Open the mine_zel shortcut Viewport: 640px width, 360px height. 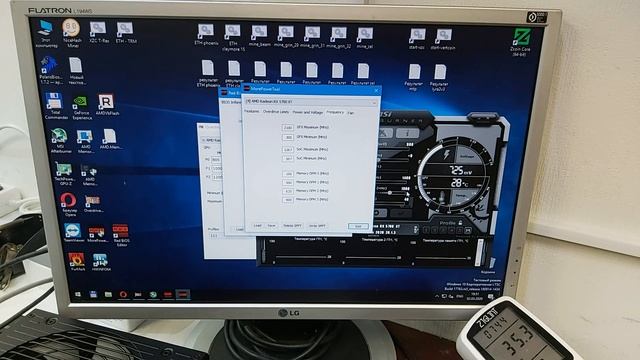364,38
